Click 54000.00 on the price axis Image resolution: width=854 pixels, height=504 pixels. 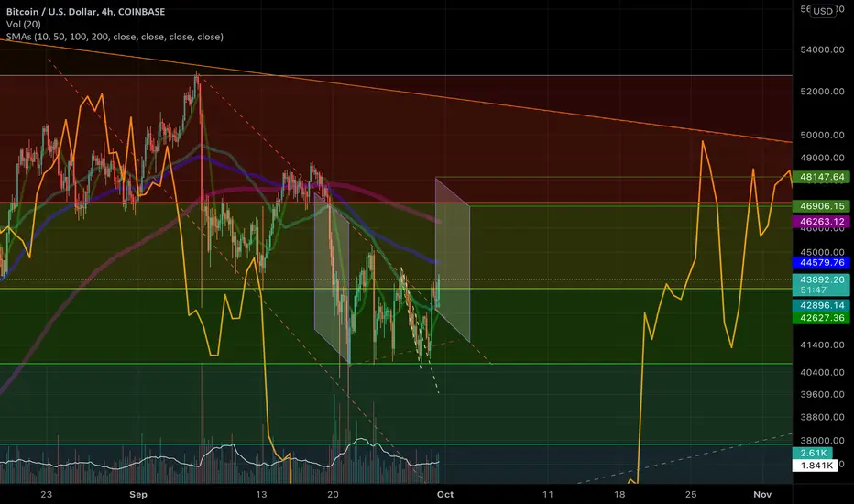822,49
